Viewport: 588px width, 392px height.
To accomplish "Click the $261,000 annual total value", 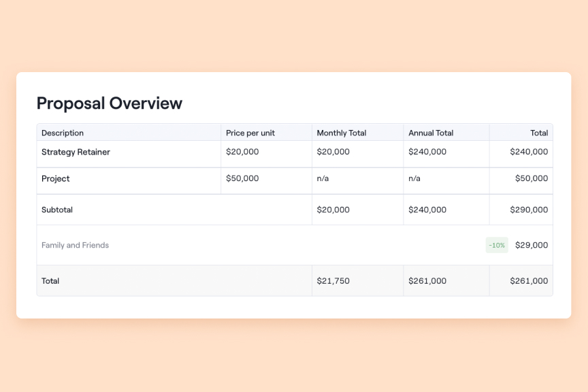I will pyautogui.click(x=427, y=280).
